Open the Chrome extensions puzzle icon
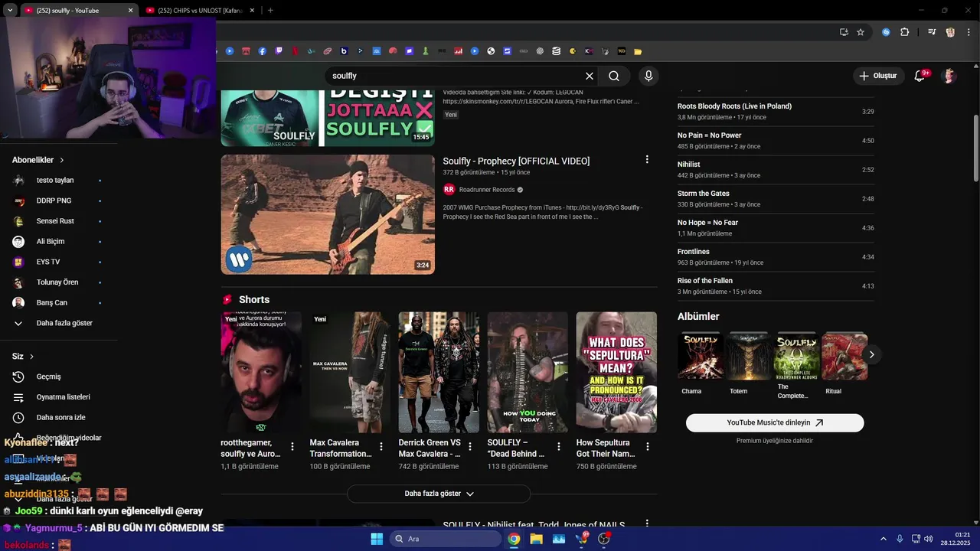This screenshot has width=980, height=551. (905, 32)
